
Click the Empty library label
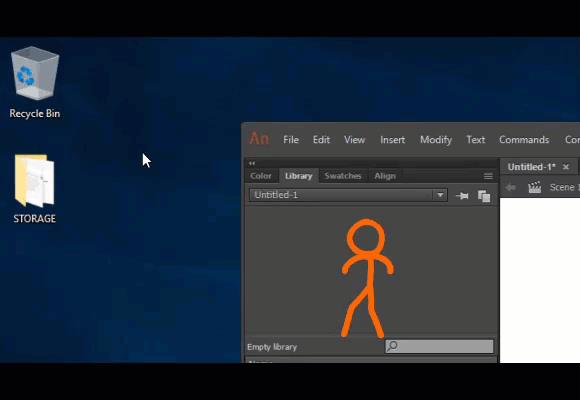pos(272,347)
